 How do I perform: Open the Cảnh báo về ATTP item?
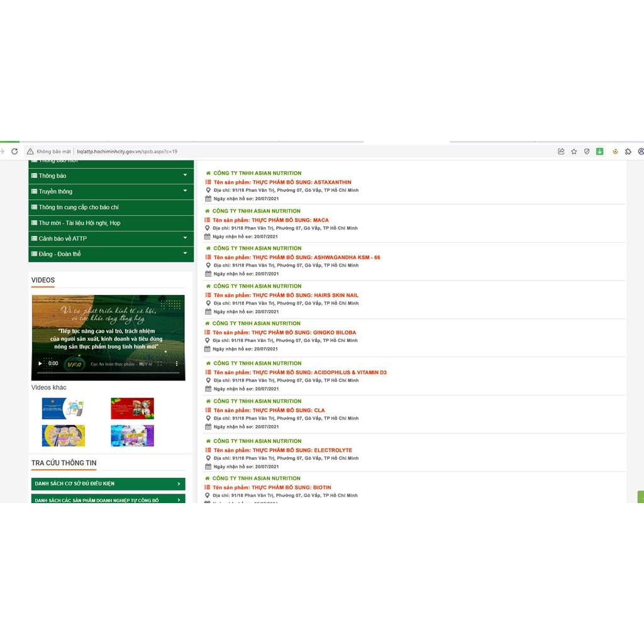pyautogui.click(x=111, y=238)
